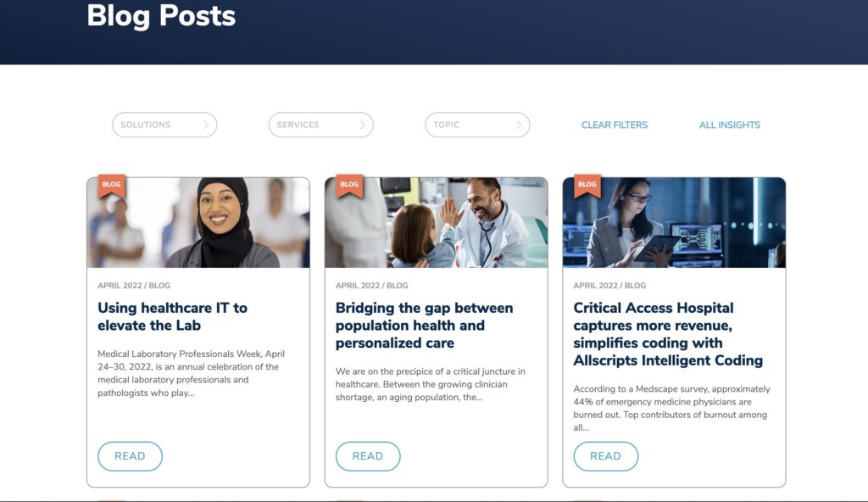Read the population health blog post
Screen dimensions: 868x502
click(368, 456)
